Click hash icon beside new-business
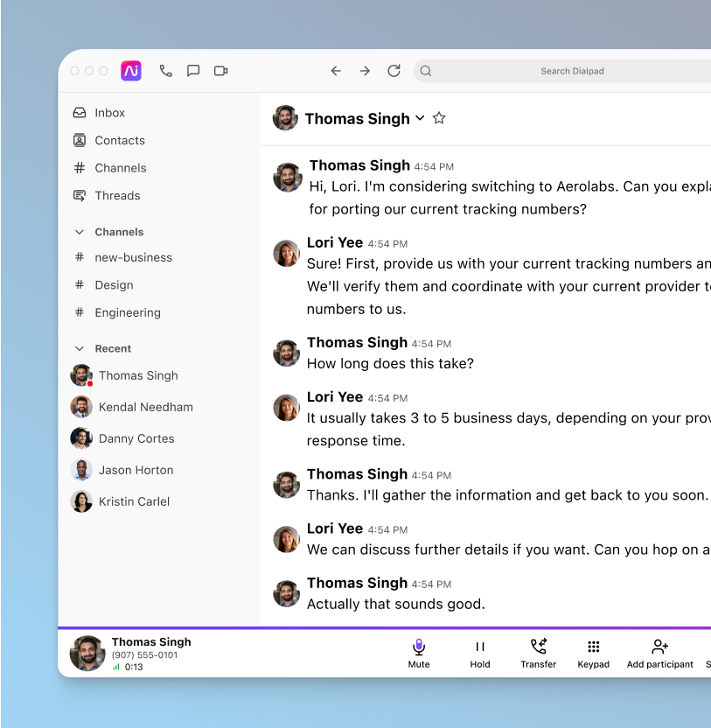This screenshot has height=728, width=711. coord(80,257)
